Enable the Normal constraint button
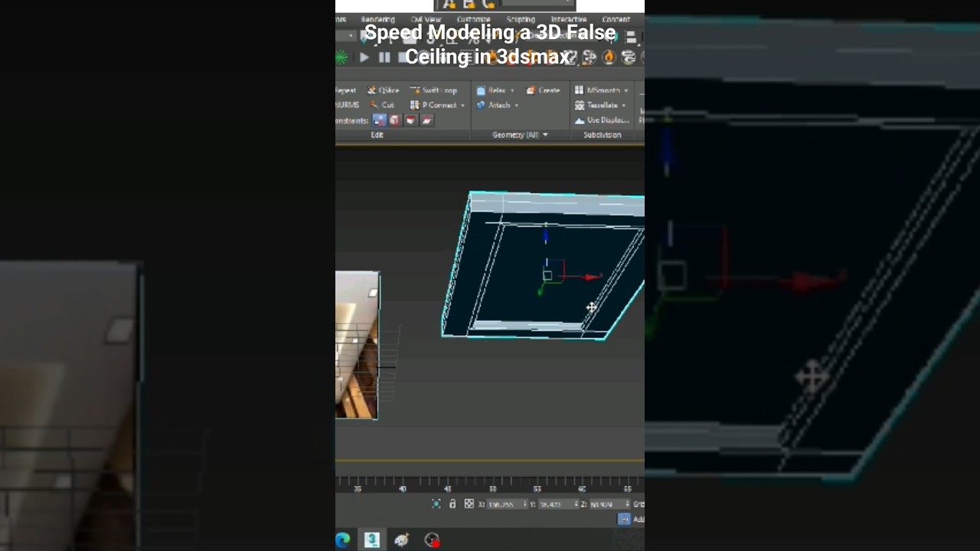980x551 pixels. pos(427,120)
